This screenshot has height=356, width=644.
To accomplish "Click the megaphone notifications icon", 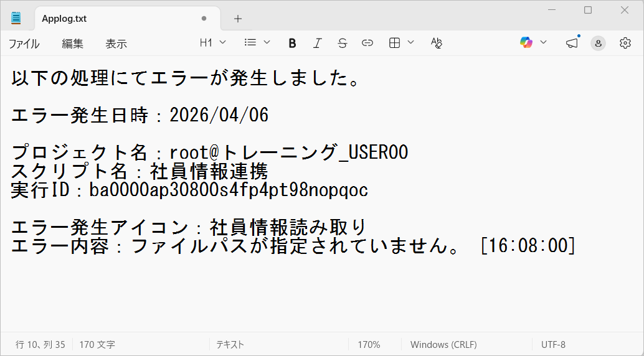I will point(571,43).
